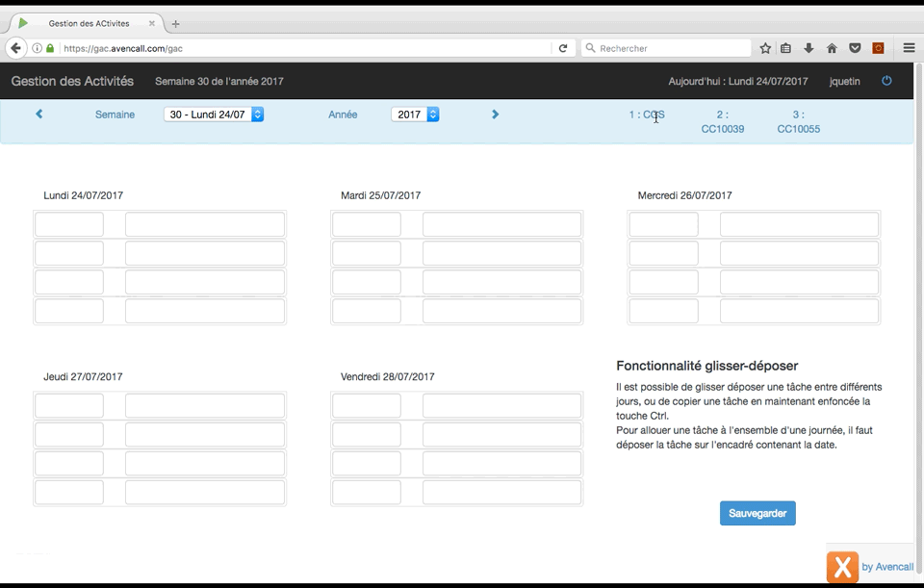Go to previous week with left arrow
The image size is (924, 588).
[39, 115]
